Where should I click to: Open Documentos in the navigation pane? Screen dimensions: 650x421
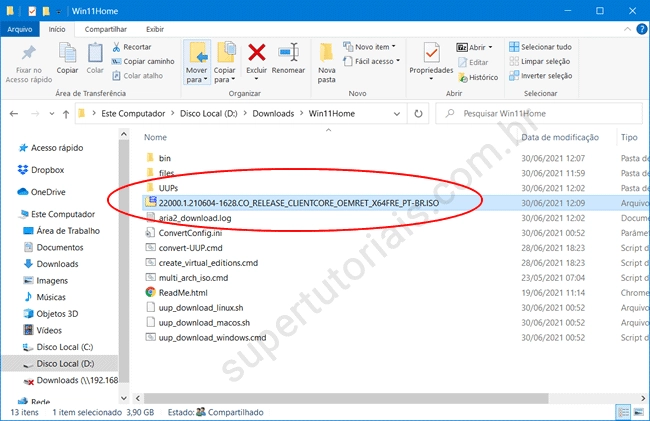[60, 247]
